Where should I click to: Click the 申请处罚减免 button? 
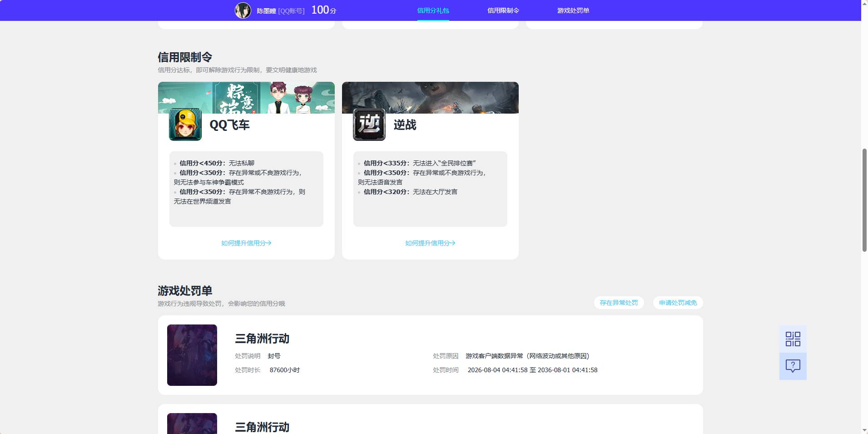tap(678, 303)
